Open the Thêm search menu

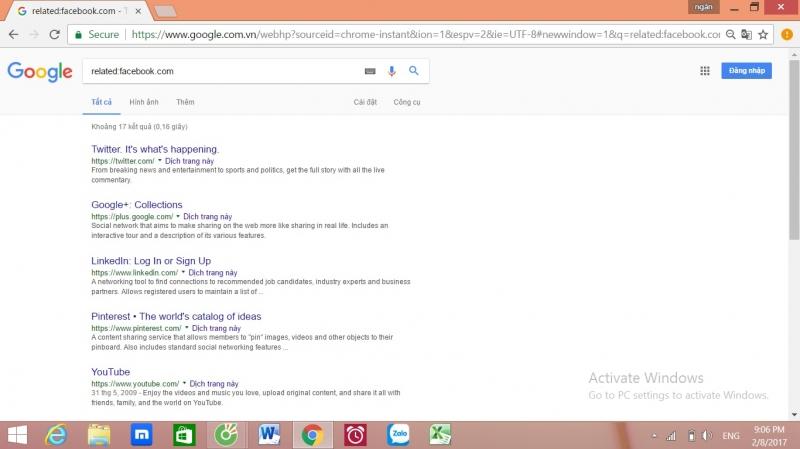pos(185,102)
